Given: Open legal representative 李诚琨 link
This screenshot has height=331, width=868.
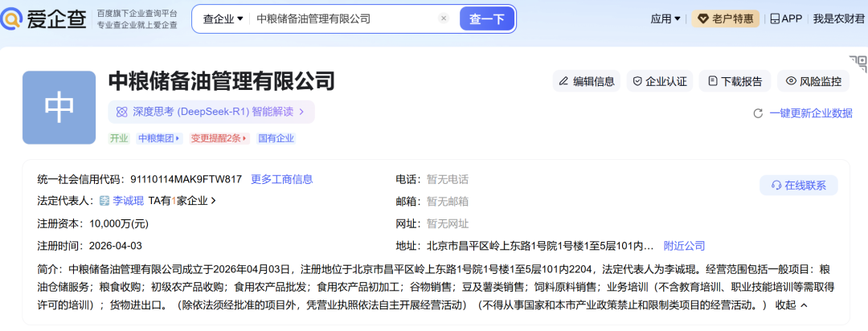Looking at the screenshot, I should tap(129, 201).
